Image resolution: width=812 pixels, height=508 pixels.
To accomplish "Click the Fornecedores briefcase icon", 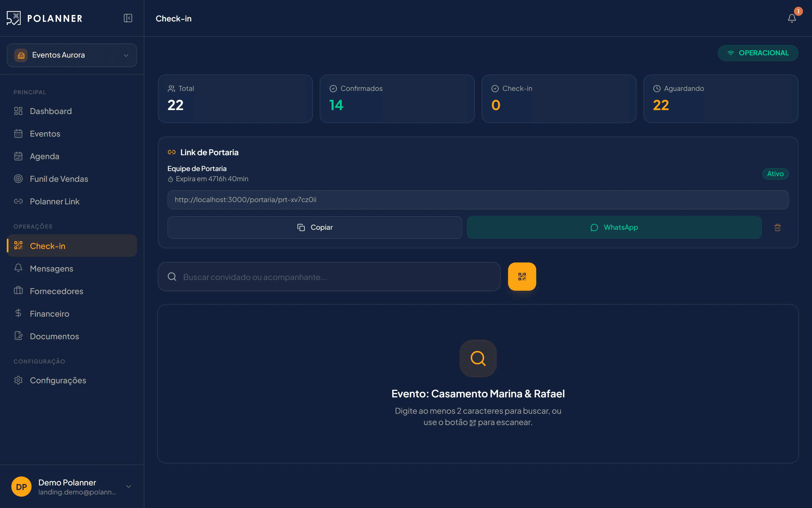I will click(18, 290).
